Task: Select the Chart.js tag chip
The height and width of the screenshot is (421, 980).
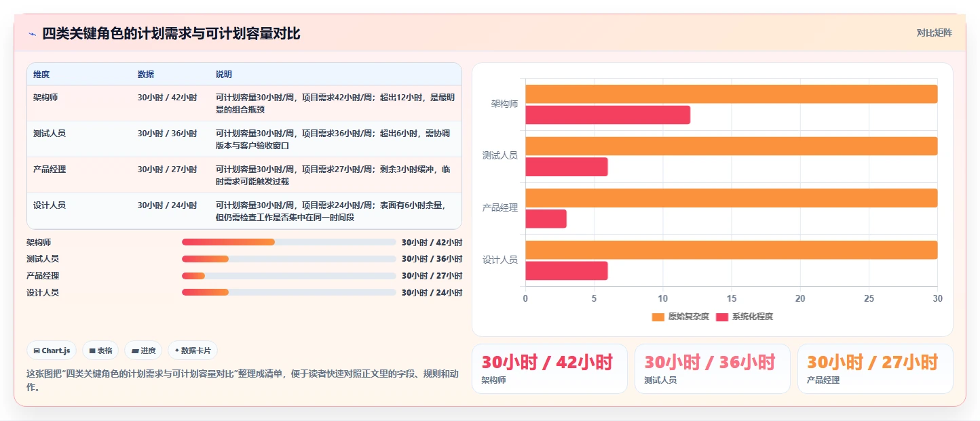Action: coord(52,350)
